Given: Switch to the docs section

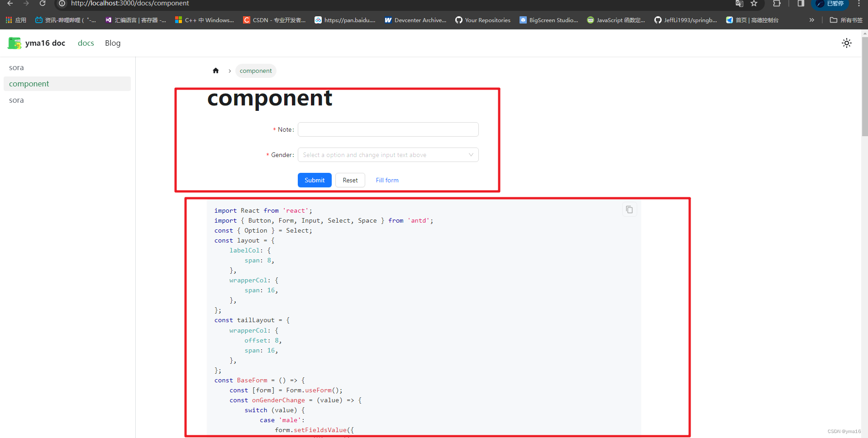Looking at the screenshot, I should (86, 43).
